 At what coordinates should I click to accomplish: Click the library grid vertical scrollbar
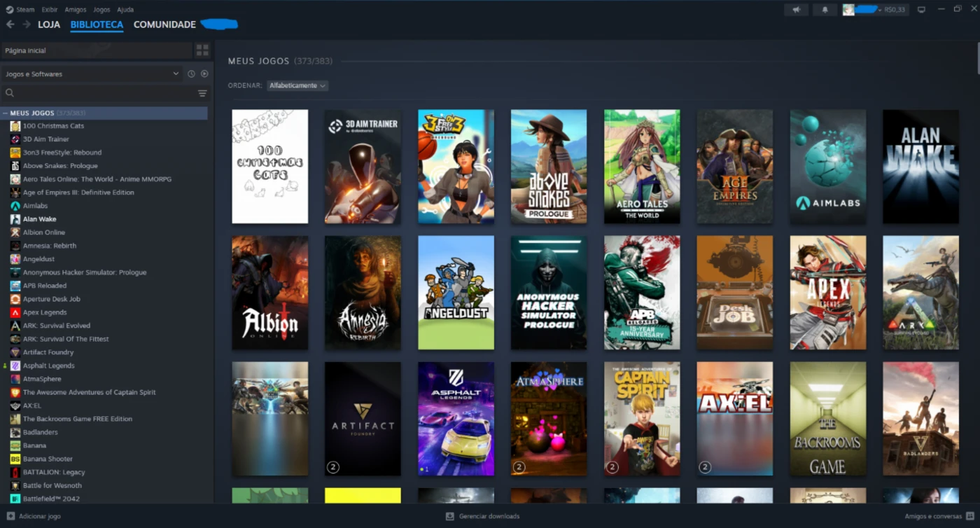click(977, 58)
